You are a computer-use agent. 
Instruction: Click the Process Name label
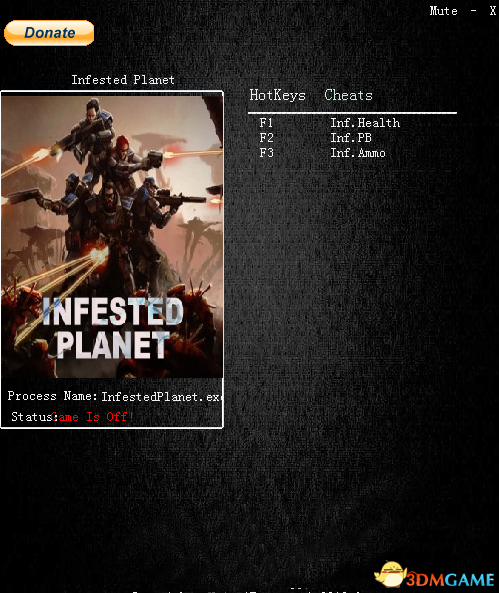pyautogui.click(x=52, y=396)
